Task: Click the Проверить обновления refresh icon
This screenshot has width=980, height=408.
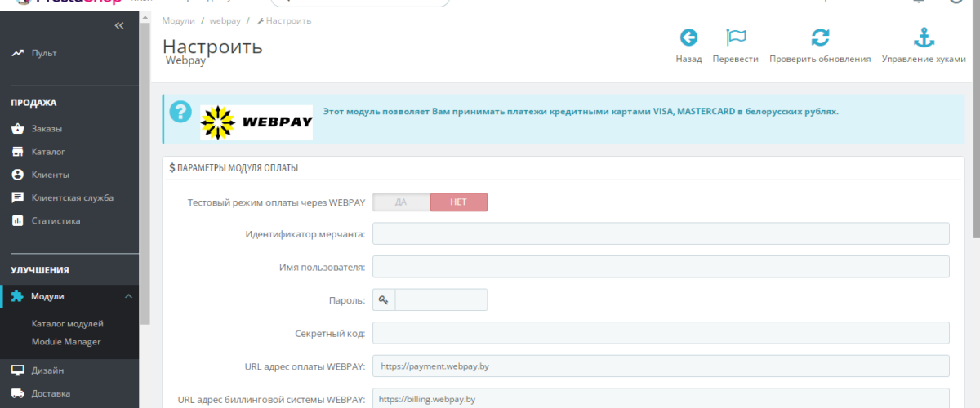Action: [820, 38]
